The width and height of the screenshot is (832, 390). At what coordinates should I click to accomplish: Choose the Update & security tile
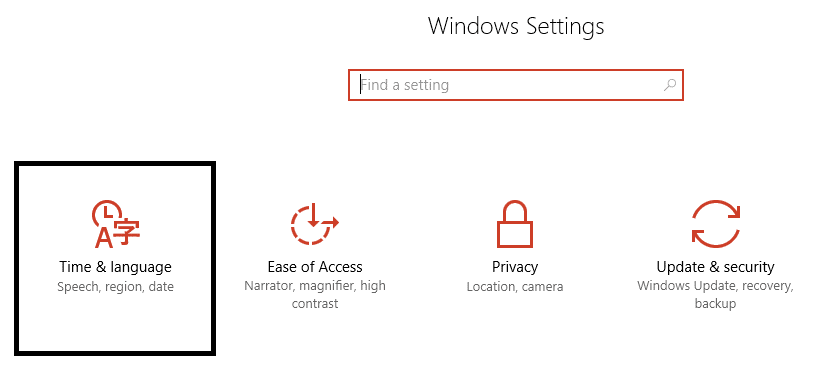click(715, 258)
